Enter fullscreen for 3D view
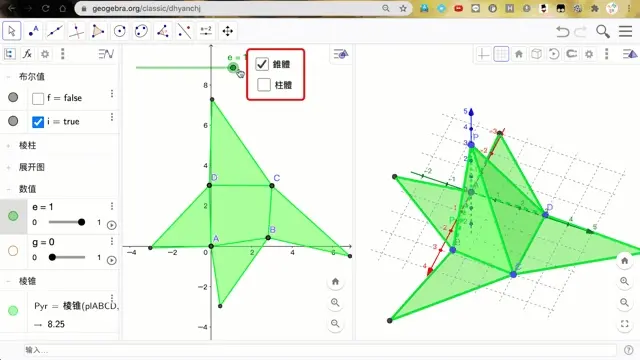Screen dimensions: 640x360 (624, 324)
